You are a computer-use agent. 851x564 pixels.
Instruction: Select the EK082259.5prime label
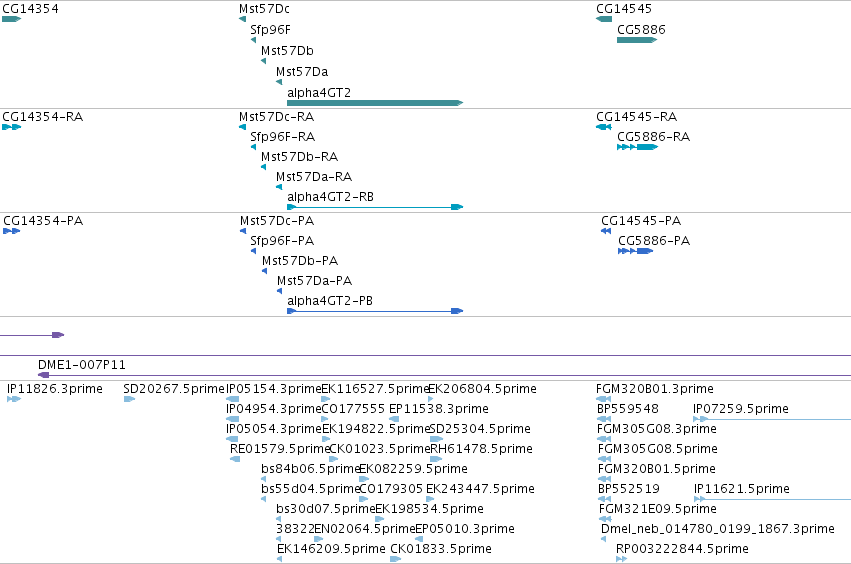point(413,468)
